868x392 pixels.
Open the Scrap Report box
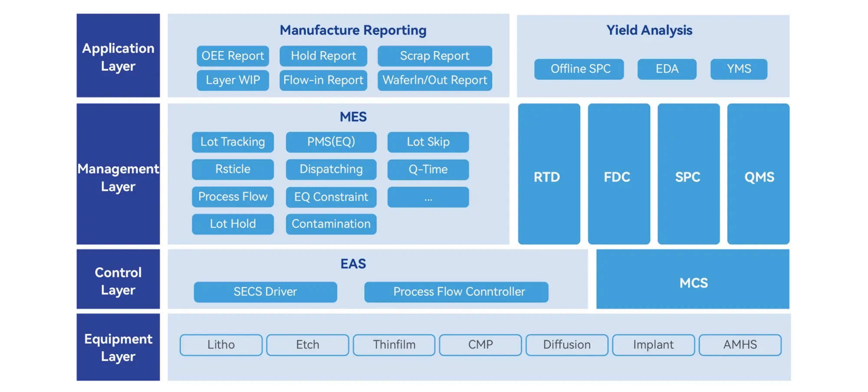point(435,56)
